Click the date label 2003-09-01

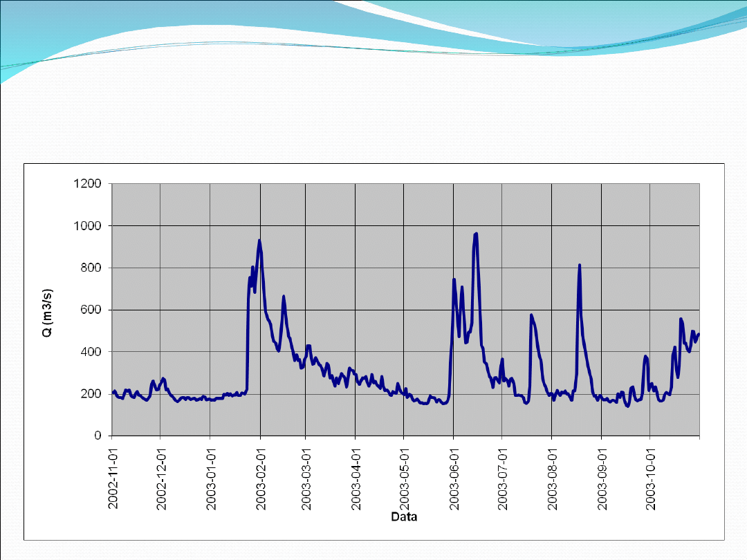tap(602, 478)
